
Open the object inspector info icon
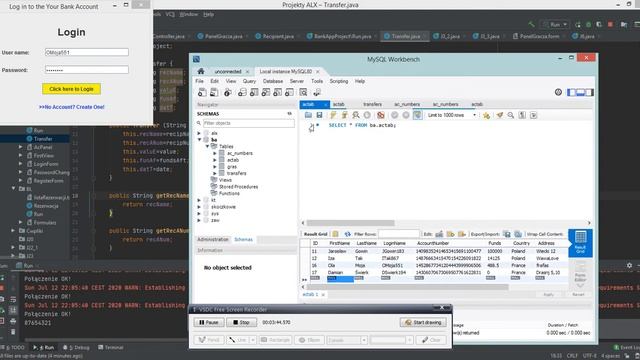(228, 93)
